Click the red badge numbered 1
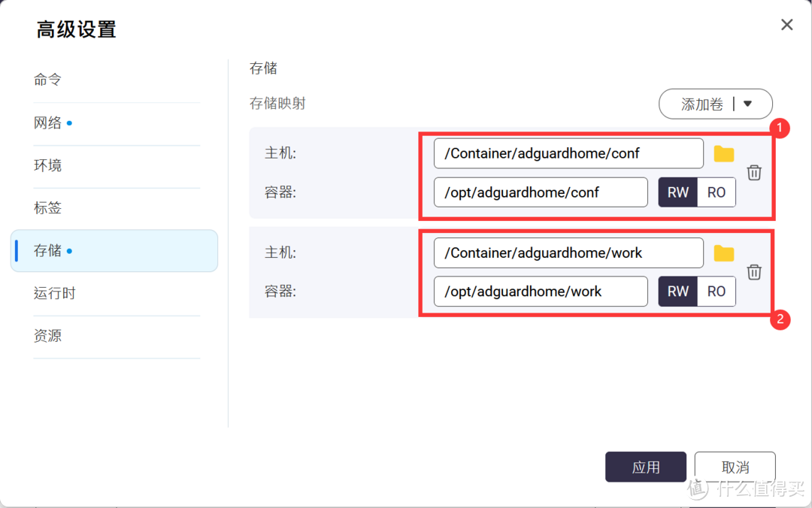The image size is (812, 508). (780, 129)
